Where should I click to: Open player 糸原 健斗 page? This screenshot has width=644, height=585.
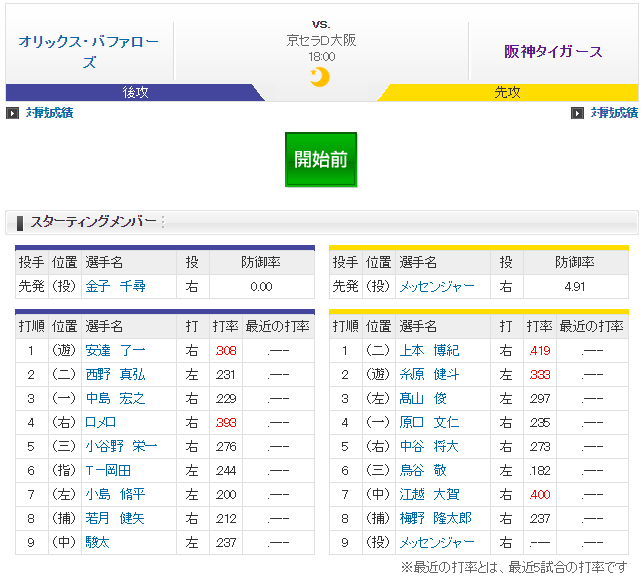[x=430, y=374]
